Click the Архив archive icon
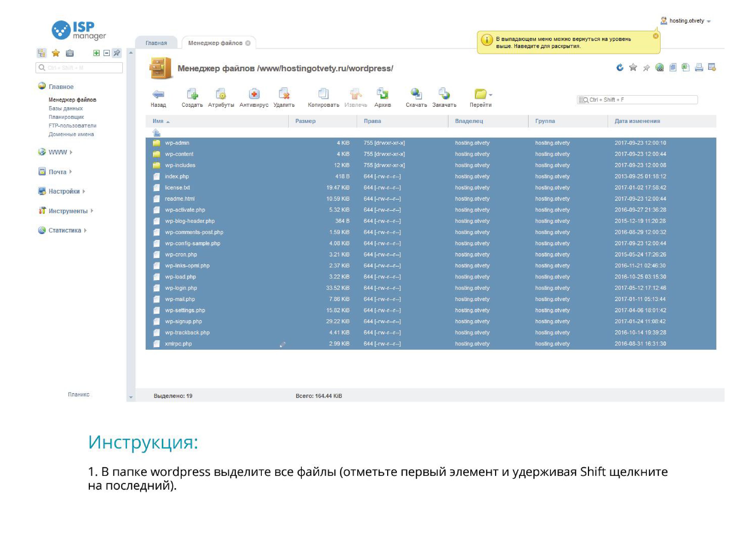756x534 pixels. [383, 94]
